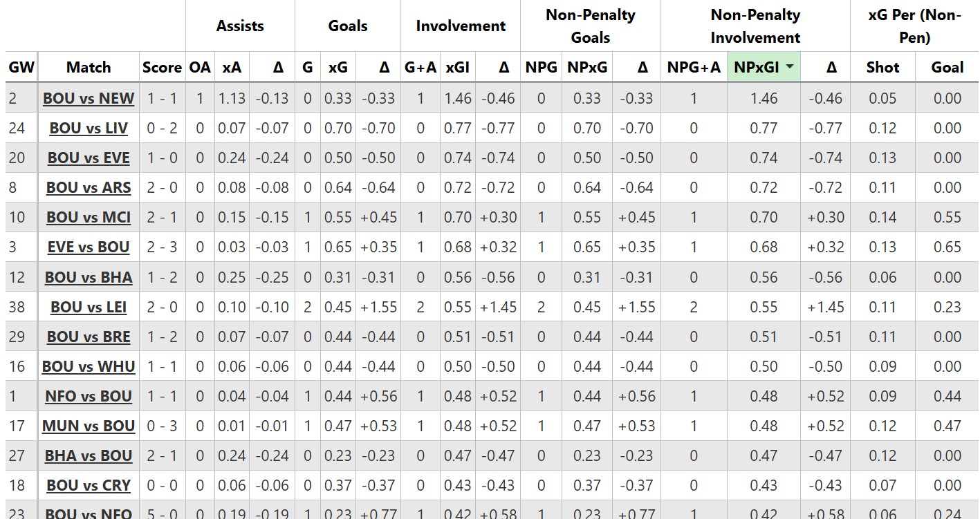Open the BHA vs BOU match link
Viewport: 980px width, 519px height.
[89, 455]
